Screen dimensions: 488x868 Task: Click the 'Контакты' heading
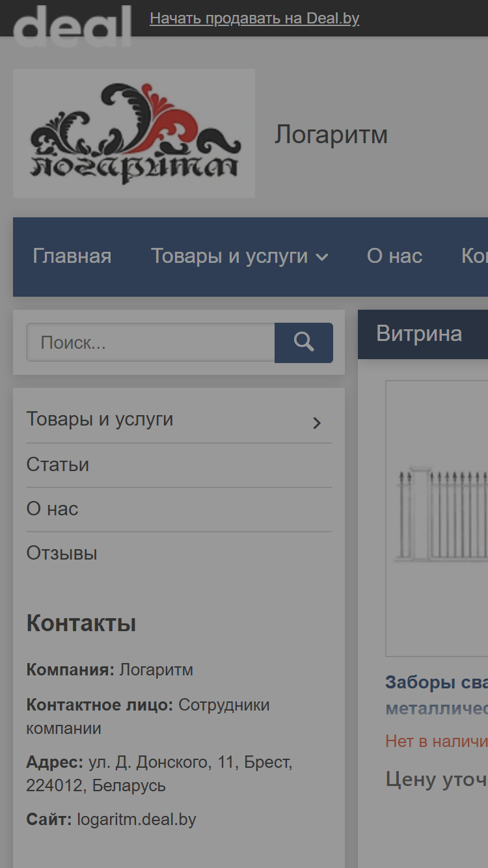[x=81, y=624]
